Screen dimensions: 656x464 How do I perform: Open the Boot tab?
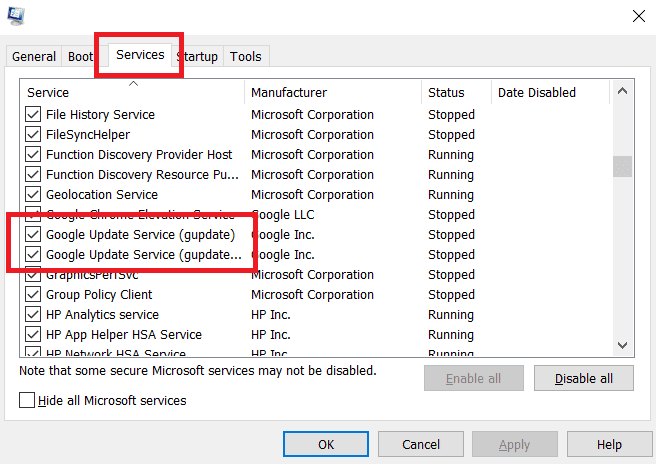[x=80, y=56]
